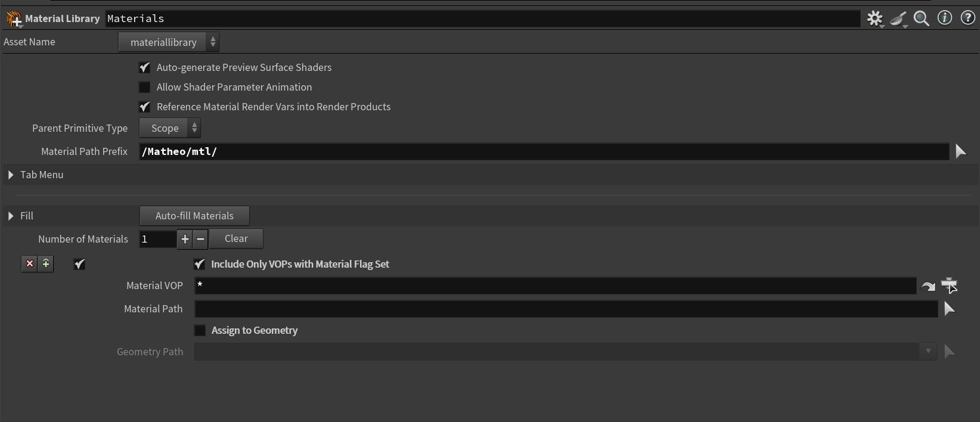Click the search magnifier icon
Viewport: 980px width, 422px height.
pyautogui.click(x=921, y=18)
